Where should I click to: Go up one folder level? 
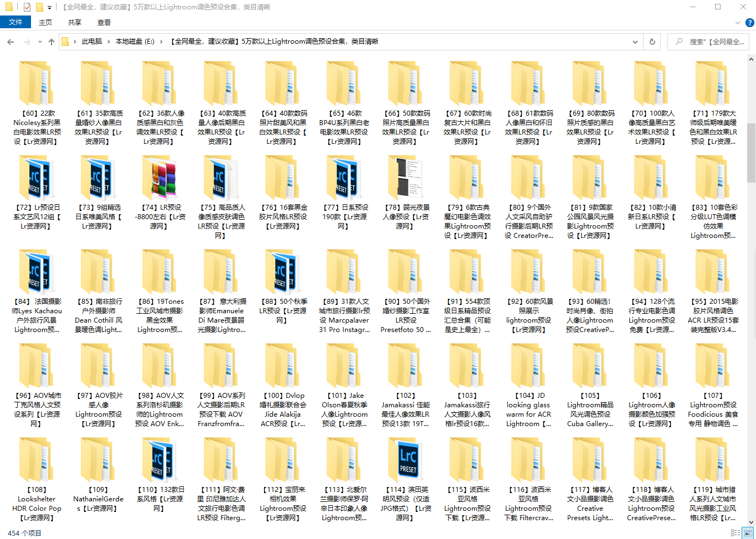[x=52, y=42]
